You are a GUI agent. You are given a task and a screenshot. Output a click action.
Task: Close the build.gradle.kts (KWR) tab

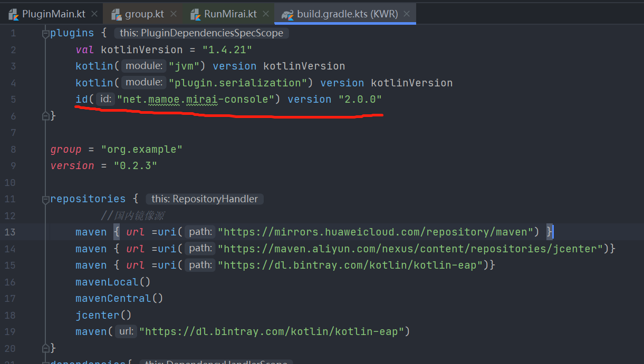[407, 14]
